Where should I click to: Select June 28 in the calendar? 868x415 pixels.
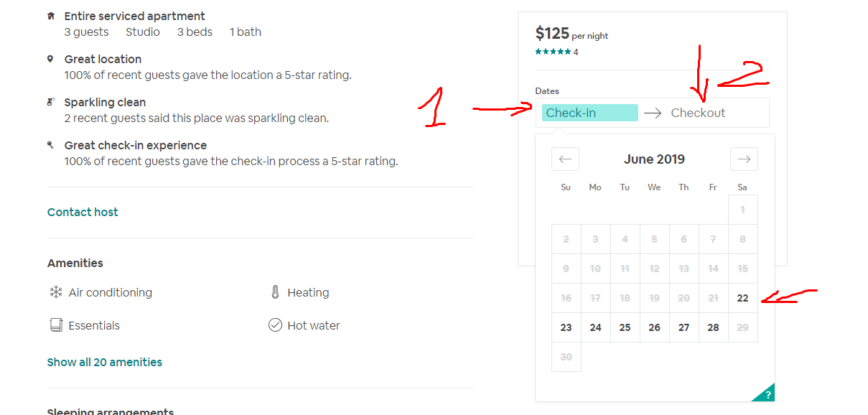(x=713, y=327)
